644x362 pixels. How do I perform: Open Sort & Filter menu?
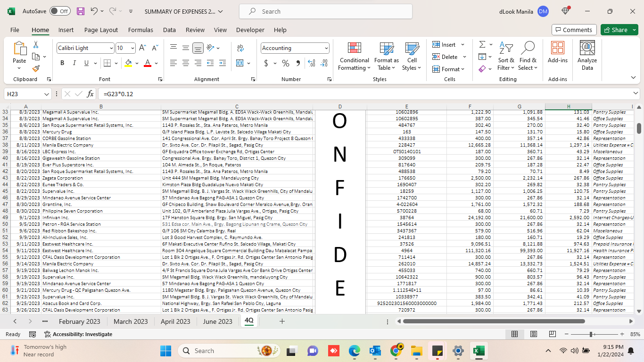(506, 57)
